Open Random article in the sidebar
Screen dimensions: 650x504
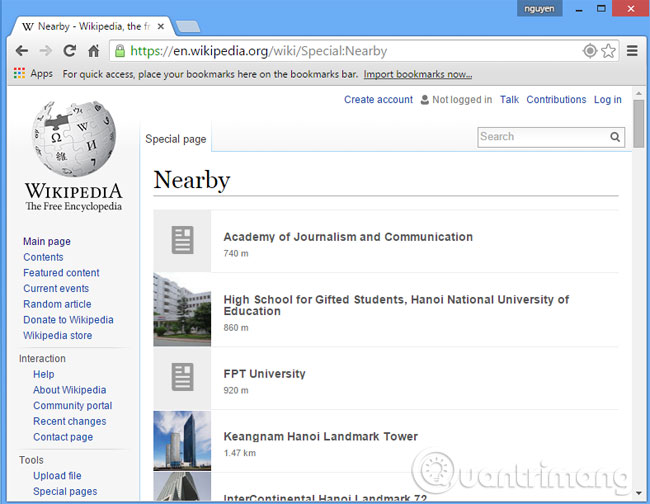point(57,304)
